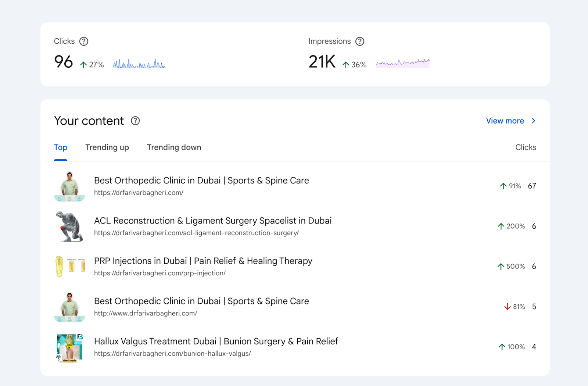The width and height of the screenshot is (588, 386).
Task: Open Hallux Valgus Treatment Dubai title
Action: pos(216,342)
